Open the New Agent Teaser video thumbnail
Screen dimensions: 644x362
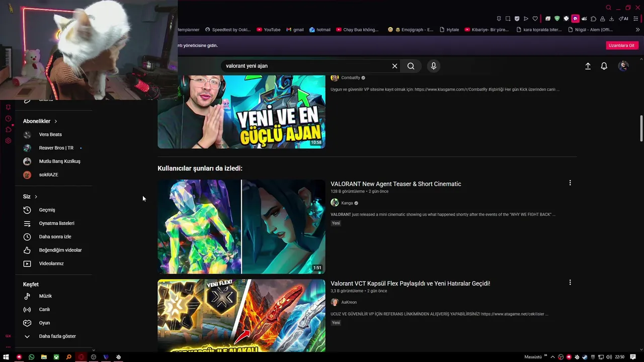click(242, 227)
